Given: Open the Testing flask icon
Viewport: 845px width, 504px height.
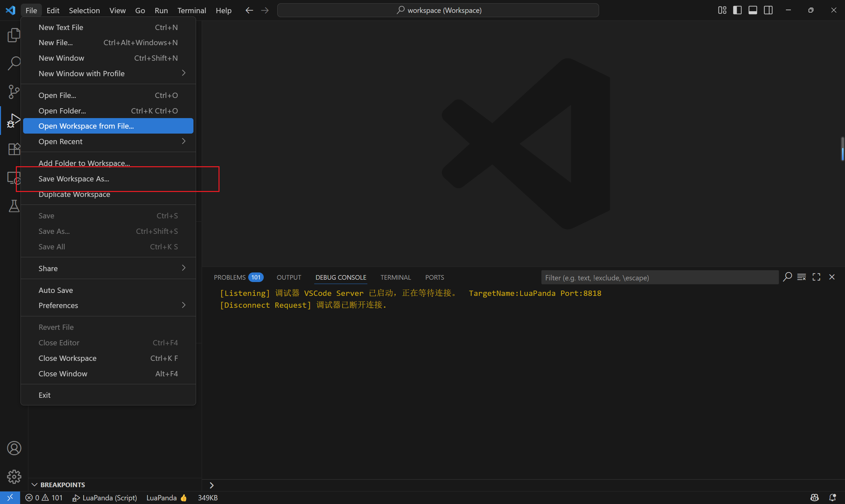Looking at the screenshot, I should (x=14, y=206).
